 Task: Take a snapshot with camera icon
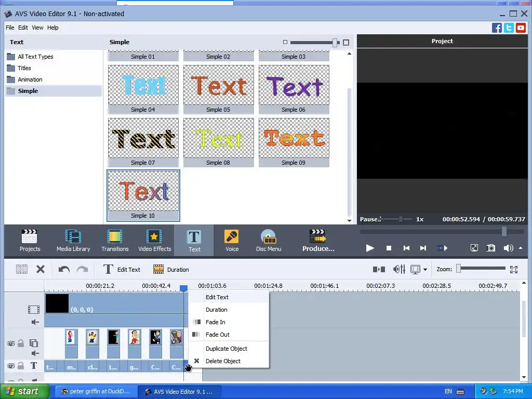491,248
